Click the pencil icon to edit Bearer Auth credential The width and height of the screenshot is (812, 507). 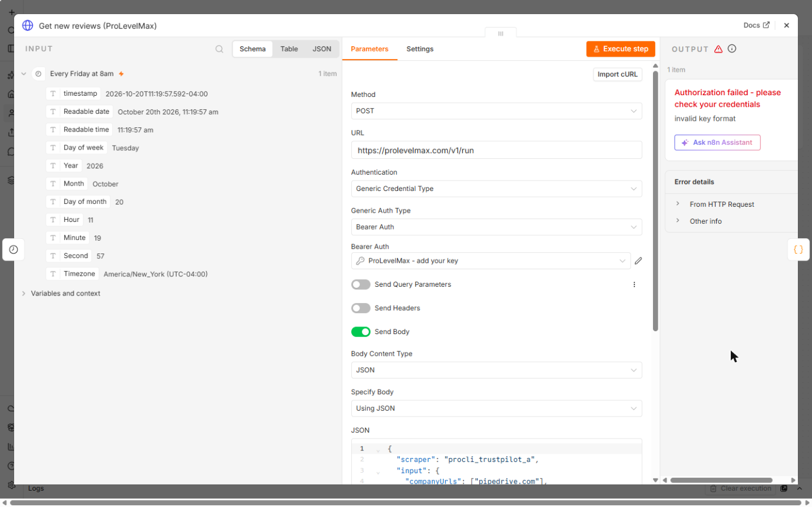tap(638, 261)
